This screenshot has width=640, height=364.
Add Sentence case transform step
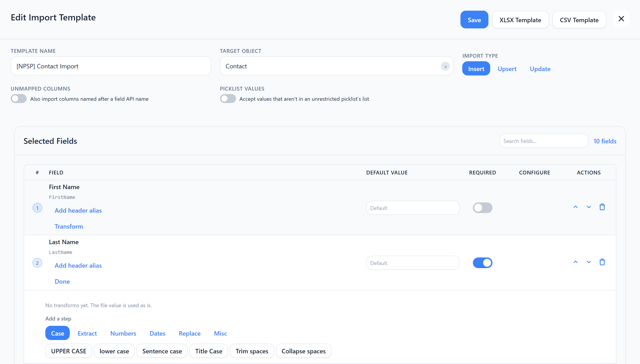[162, 351]
